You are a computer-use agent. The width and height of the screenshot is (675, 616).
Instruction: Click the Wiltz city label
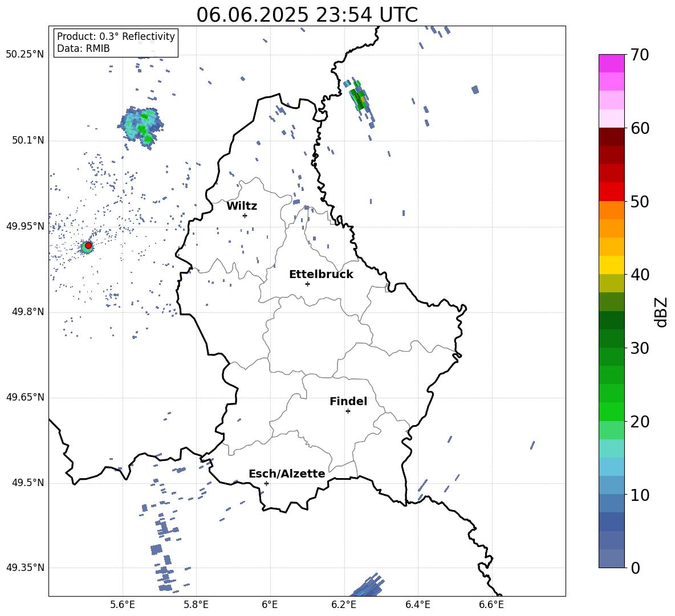pyautogui.click(x=242, y=206)
